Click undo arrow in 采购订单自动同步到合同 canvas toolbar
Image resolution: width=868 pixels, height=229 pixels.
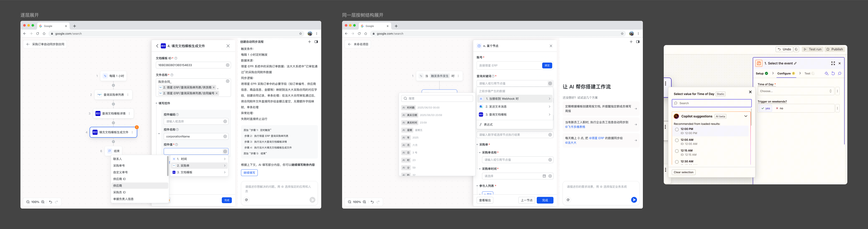tap(51, 202)
